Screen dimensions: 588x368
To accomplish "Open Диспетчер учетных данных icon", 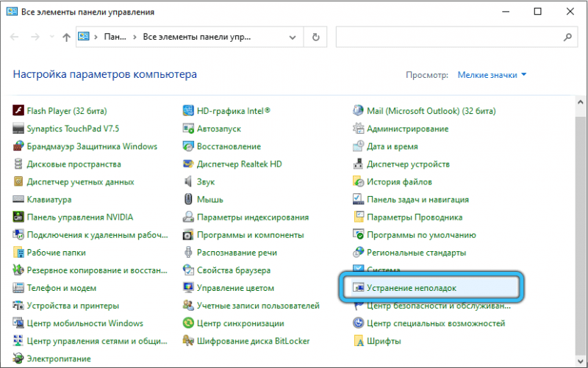I will click(18, 181).
